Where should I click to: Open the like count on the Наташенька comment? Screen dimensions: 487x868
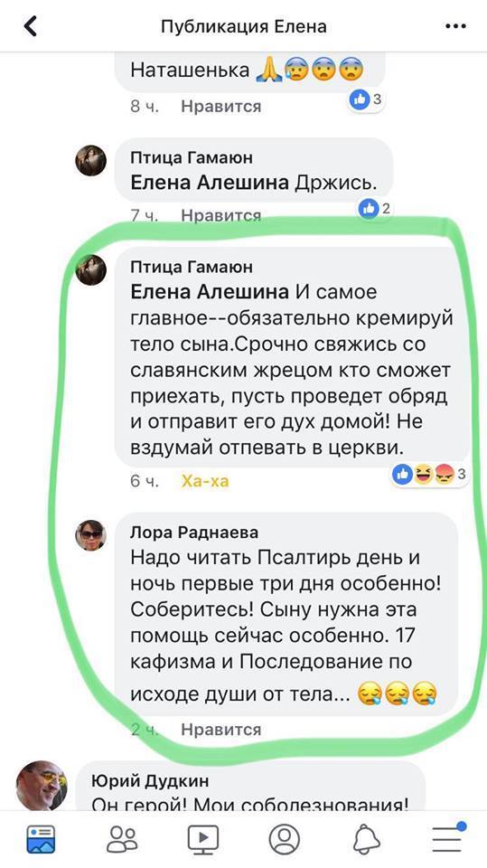366,99
